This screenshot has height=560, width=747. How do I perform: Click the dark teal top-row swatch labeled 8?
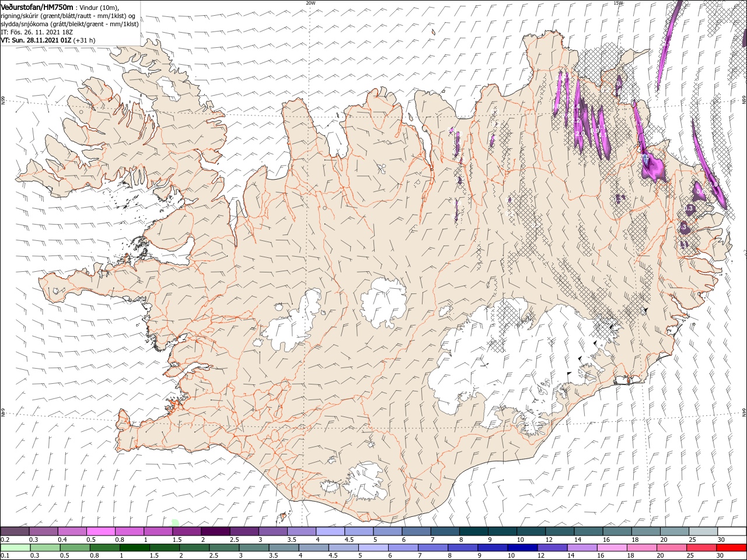pyautogui.click(x=474, y=531)
